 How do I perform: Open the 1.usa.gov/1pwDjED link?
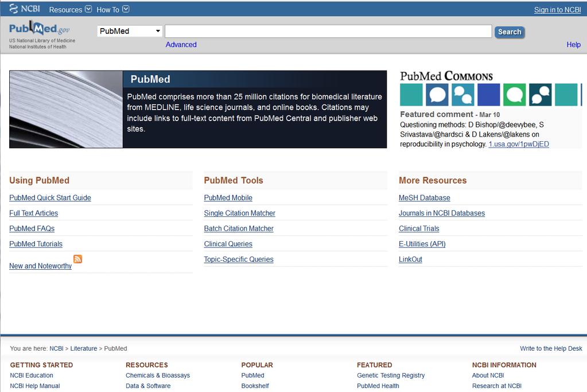[x=519, y=144]
